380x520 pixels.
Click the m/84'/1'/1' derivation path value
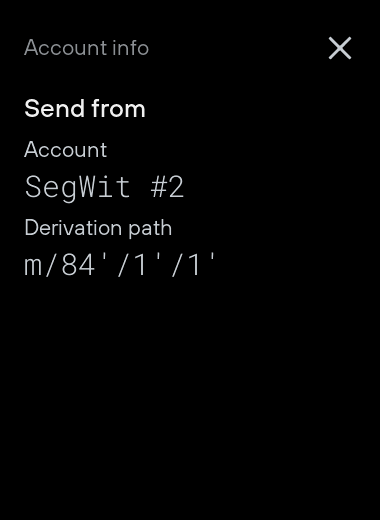[120, 264]
